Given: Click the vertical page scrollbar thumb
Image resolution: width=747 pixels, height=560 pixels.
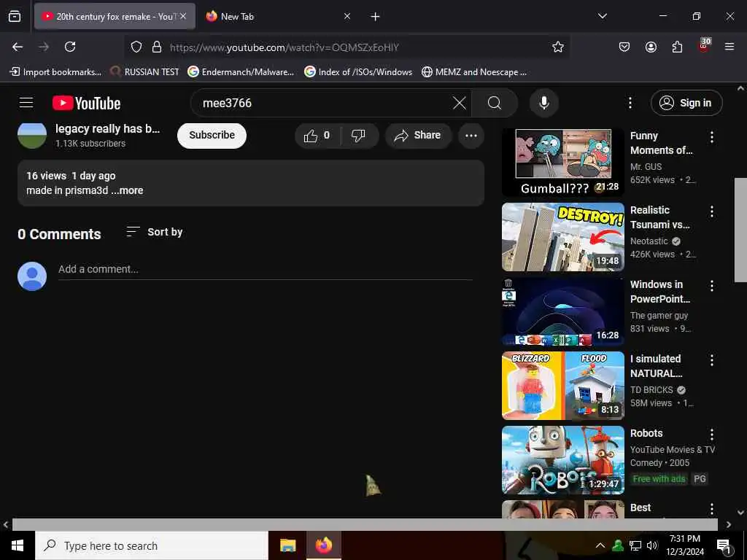Looking at the screenshot, I should pyautogui.click(x=741, y=230).
